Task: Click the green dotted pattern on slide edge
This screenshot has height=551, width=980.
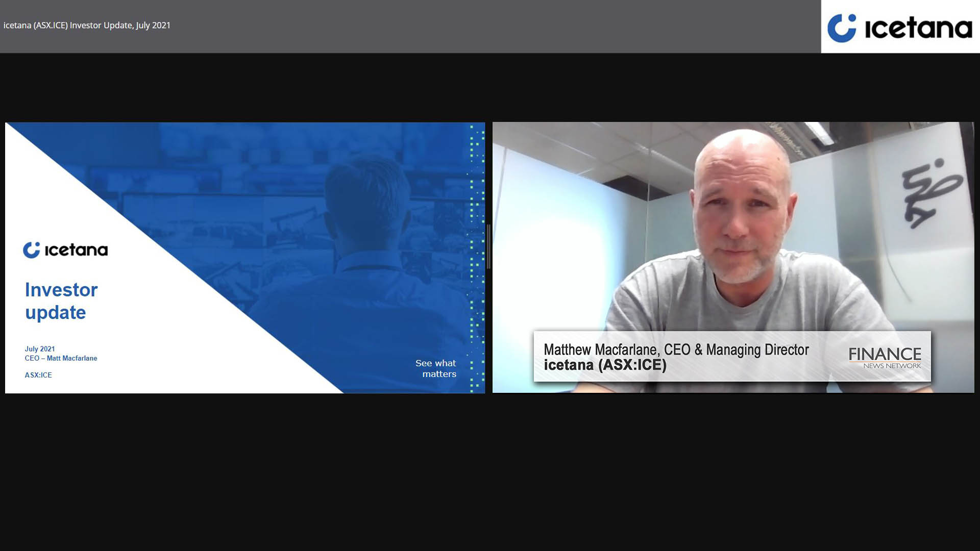Action: click(x=477, y=258)
